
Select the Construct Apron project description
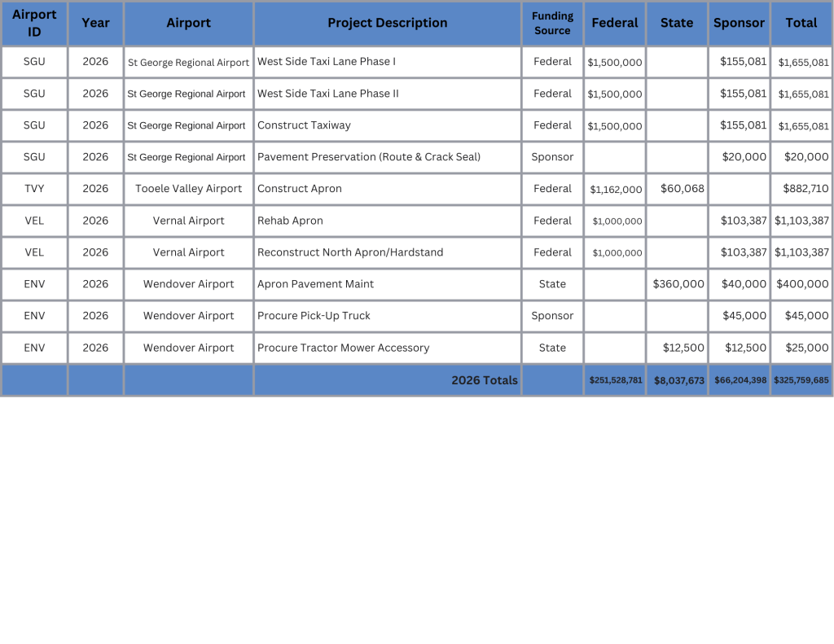click(300, 189)
